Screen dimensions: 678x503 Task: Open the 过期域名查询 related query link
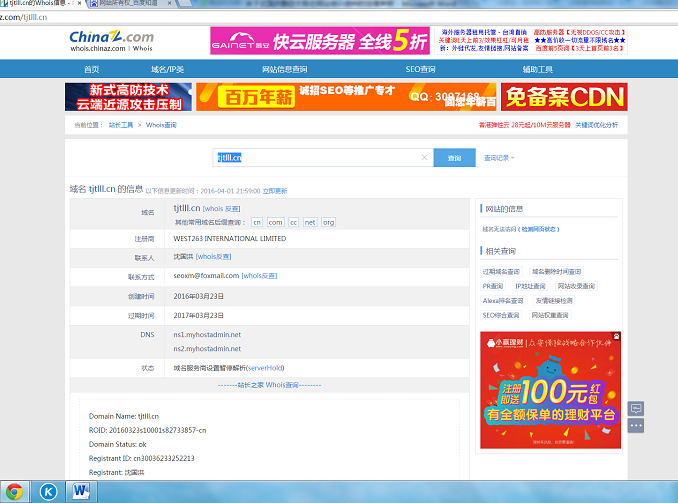point(501,271)
